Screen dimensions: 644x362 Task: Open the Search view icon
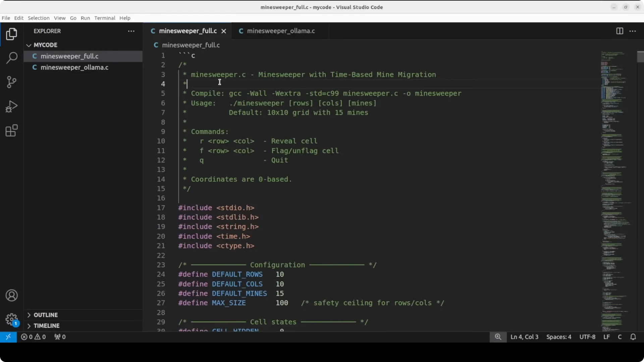(x=11, y=58)
